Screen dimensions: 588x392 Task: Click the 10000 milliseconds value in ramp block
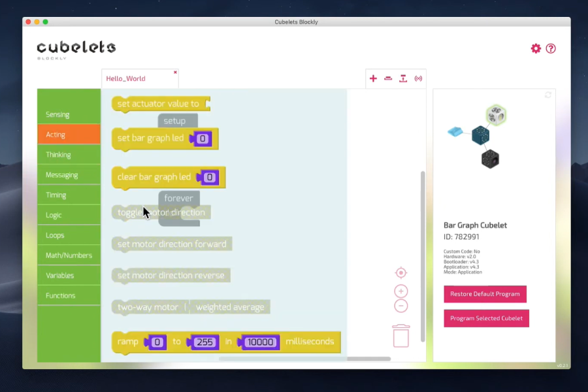point(261,342)
